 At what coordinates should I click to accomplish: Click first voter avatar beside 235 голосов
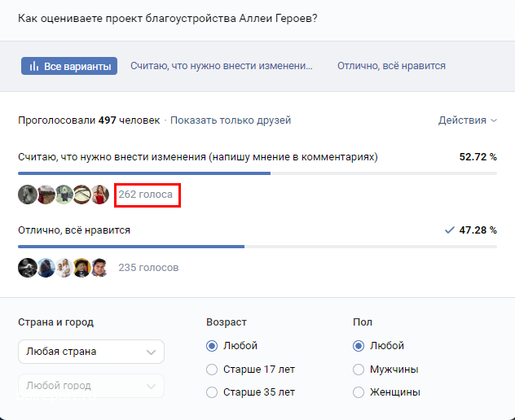click(x=28, y=268)
